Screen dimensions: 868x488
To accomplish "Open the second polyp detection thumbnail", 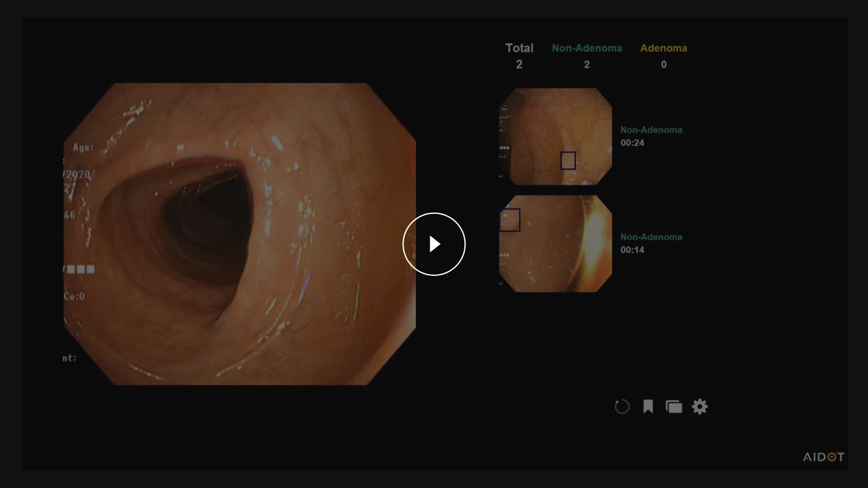I will pos(555,244).
